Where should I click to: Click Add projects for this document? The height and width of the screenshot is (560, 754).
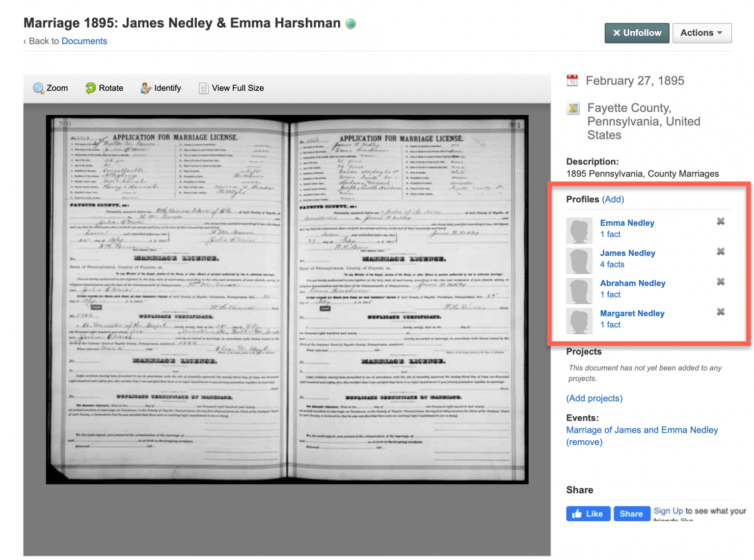click(x=594, y=398)
